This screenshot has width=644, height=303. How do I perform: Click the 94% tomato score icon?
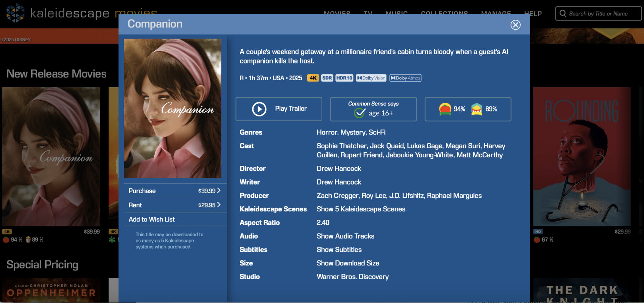(x=445, y=109)
